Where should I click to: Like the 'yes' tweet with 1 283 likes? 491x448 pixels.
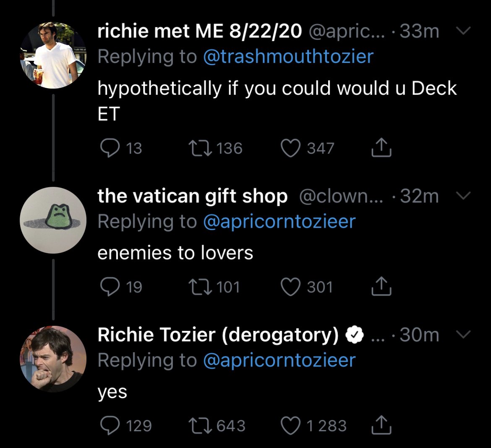(x=290, y=425)
